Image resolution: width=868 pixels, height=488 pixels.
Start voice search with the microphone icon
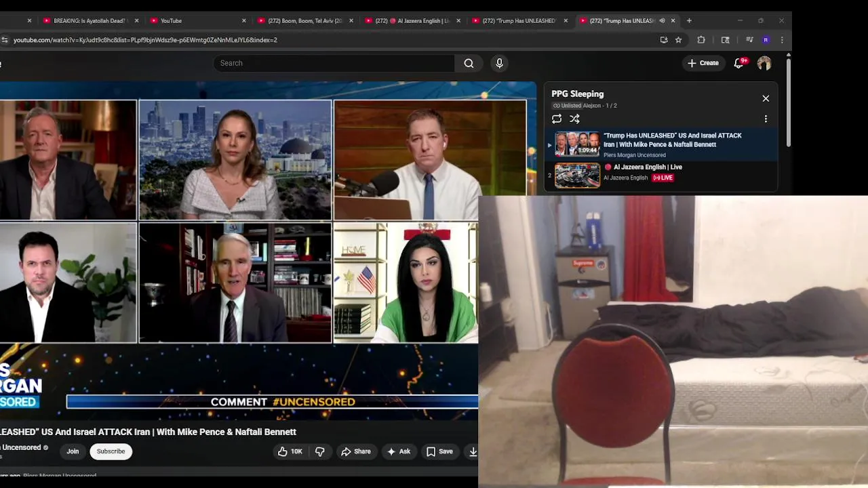(x=499, y=63)
